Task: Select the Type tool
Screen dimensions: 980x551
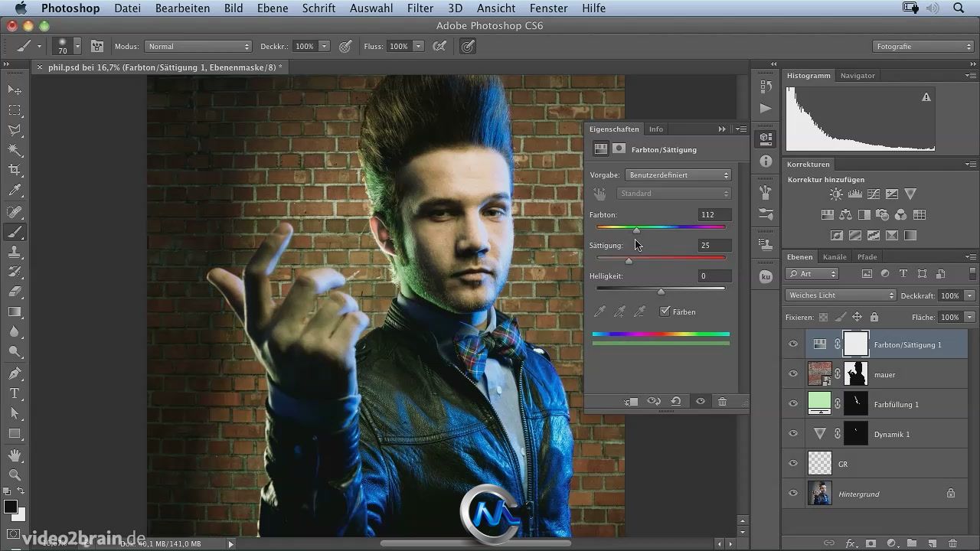Action: [15, 393]
